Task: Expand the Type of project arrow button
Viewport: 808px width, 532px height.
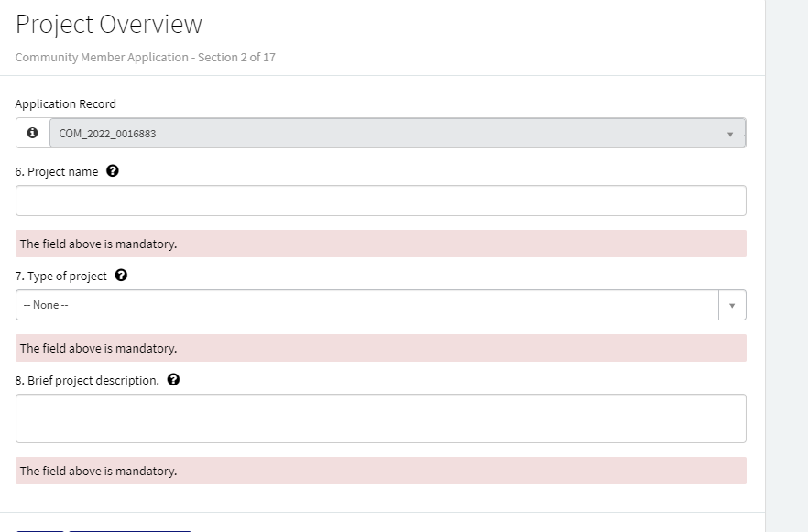Action: tap(732, 305)
